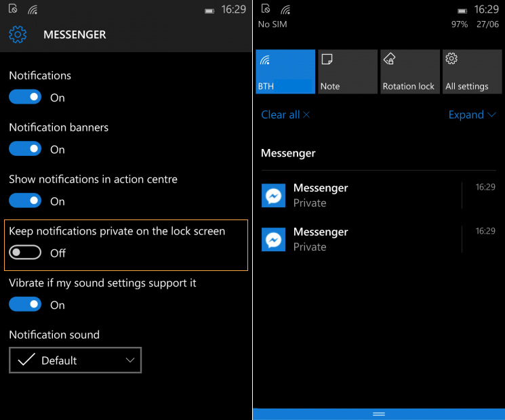The width and height of the screenshot is (505, 420).
Task: Open the Notification sound Default dropdown
Action: tap(75, 360)
